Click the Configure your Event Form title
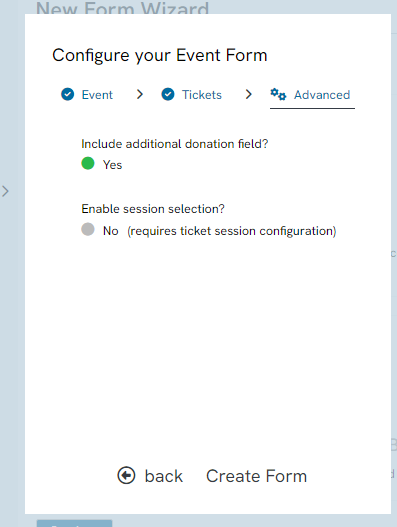Viewport: 397px width, 527px height. pos(160,55)
